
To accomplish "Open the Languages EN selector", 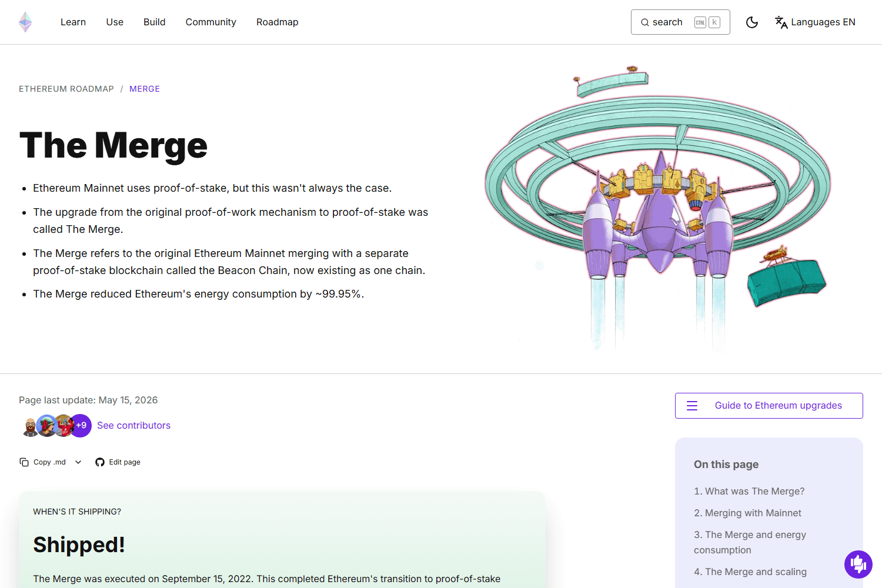I will (x=815, y=22).
